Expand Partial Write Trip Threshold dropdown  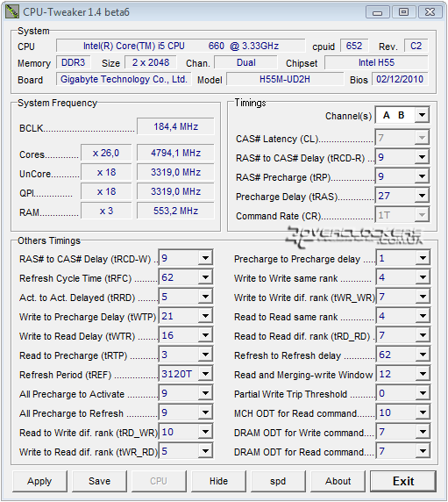(423, 393)
